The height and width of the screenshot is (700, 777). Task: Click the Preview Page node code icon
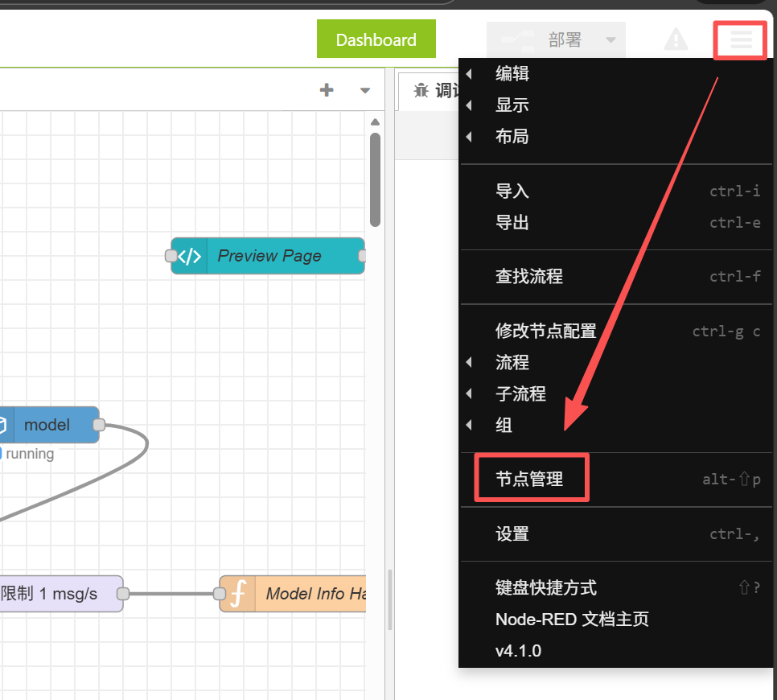190,256
